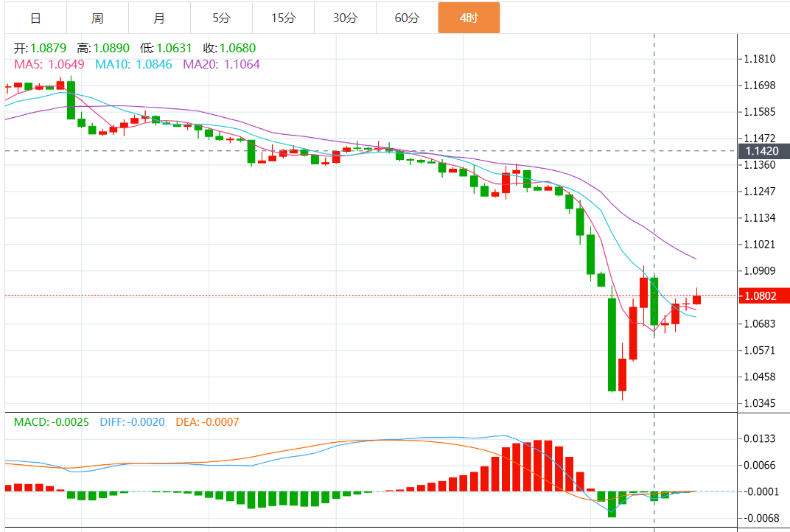Click the 0.0066 MACD axis label
790x532 pixels.
point(760,465)
